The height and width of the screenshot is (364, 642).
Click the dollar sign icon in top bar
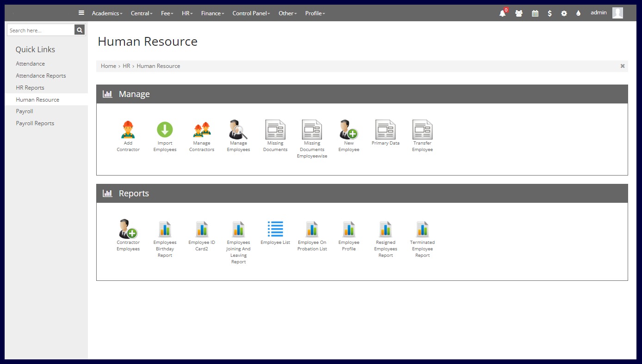[x=549, y=13]
